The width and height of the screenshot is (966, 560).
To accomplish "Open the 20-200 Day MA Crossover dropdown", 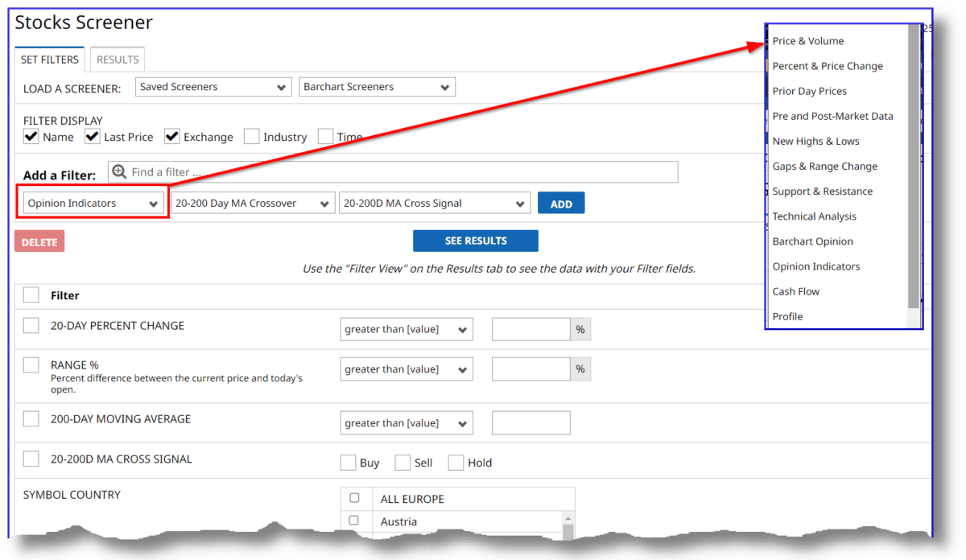I will (x=252, y=203).
